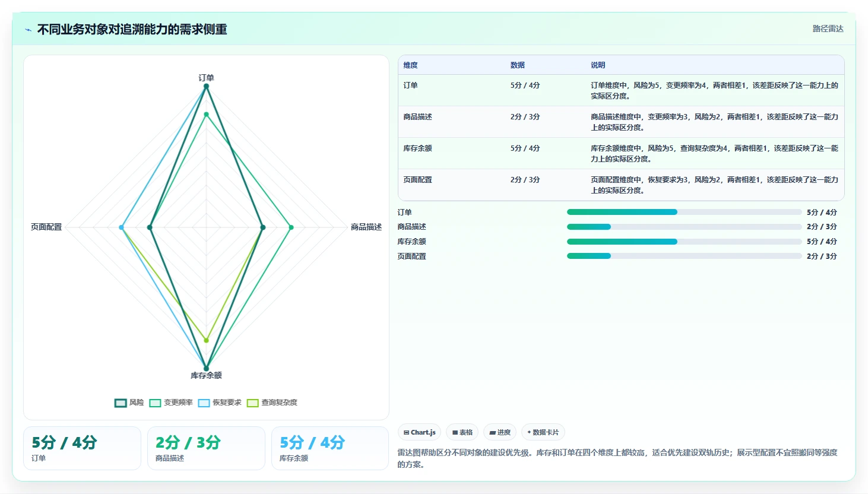Click the 商品描述 axis label on radar chart
The image size is (868, 494).
[x=366, y=227]
